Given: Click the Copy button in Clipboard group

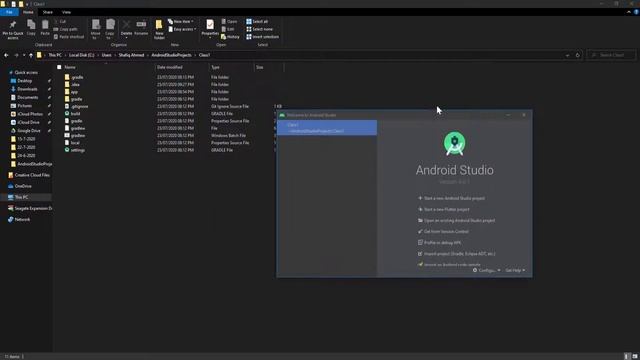Looking at the screenshot, I should pyautogui.click(x=31, y=28).
